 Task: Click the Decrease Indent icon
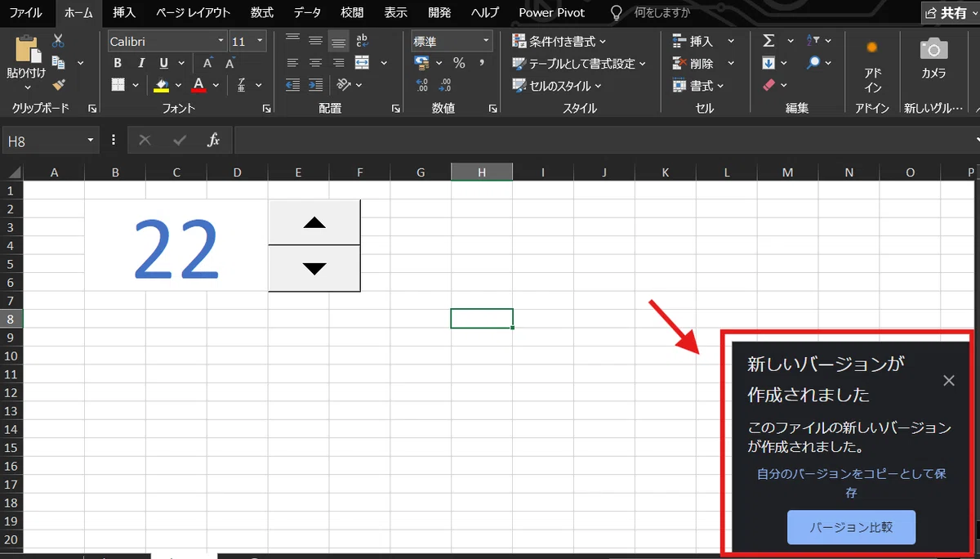click(292, 84)
